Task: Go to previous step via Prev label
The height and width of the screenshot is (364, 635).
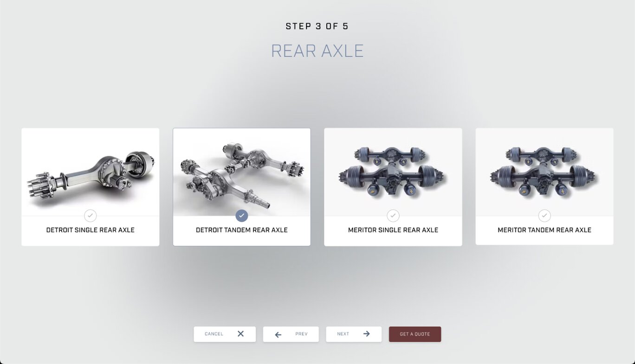Action: point(301,334)
